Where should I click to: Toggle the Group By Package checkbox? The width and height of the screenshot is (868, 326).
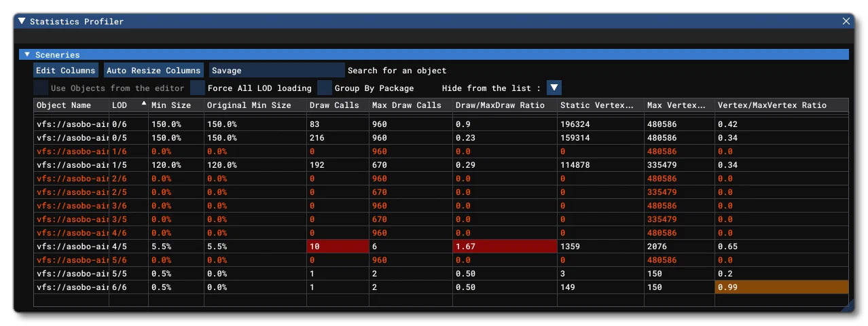[x=325, y=88]
